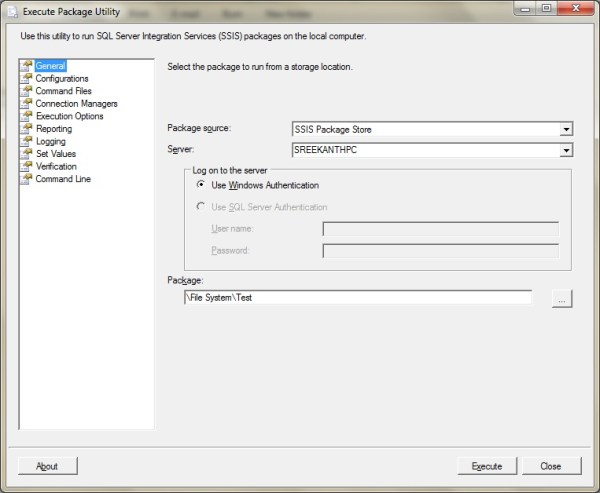The height and width of the screenshot is (493, 600).
Task: Click the Execution Options page icon
Action: (27, 116)
